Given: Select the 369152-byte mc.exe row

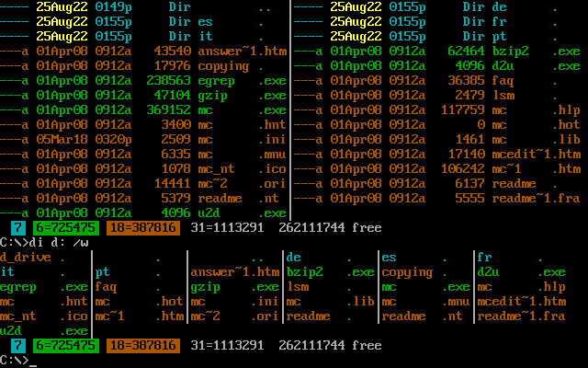Looking at the screenshot, I should [x=145, y=110].
